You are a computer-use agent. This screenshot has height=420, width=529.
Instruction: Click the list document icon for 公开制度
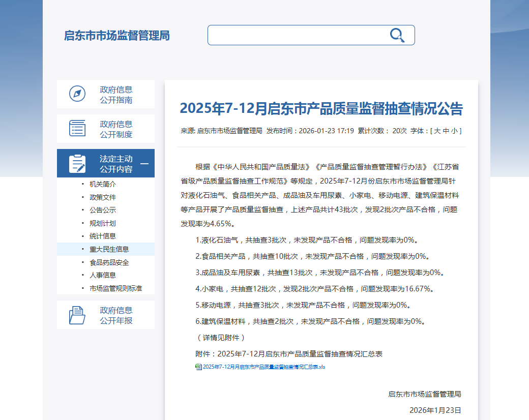tap(77, 128)
